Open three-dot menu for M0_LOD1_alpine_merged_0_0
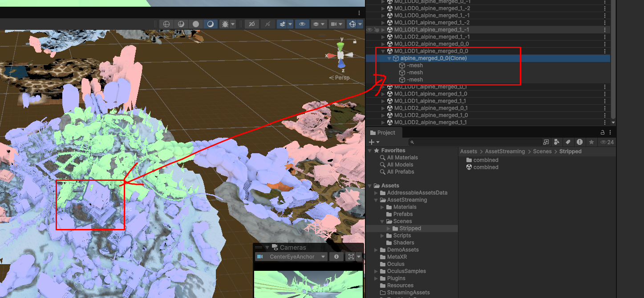This screenshot has width=644, height=298. 604,51
